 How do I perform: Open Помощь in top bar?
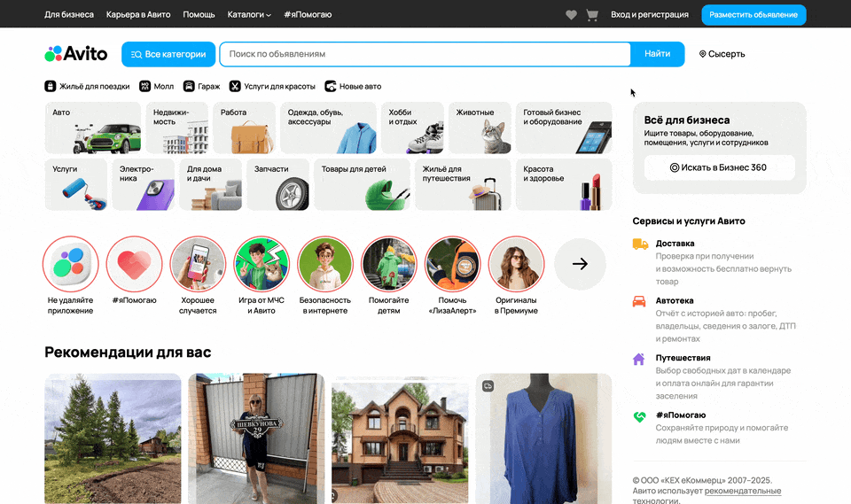pyautogui.click(x=199, y=15)
